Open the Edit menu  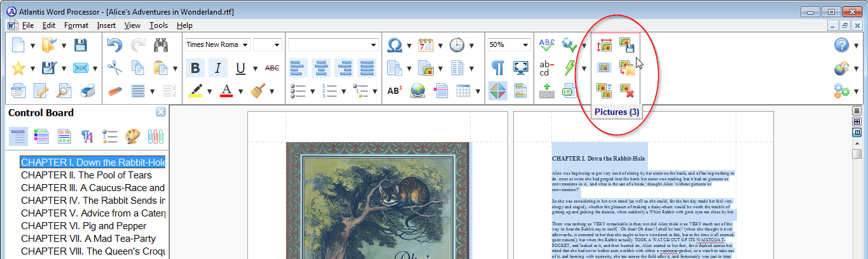[49, 25]
